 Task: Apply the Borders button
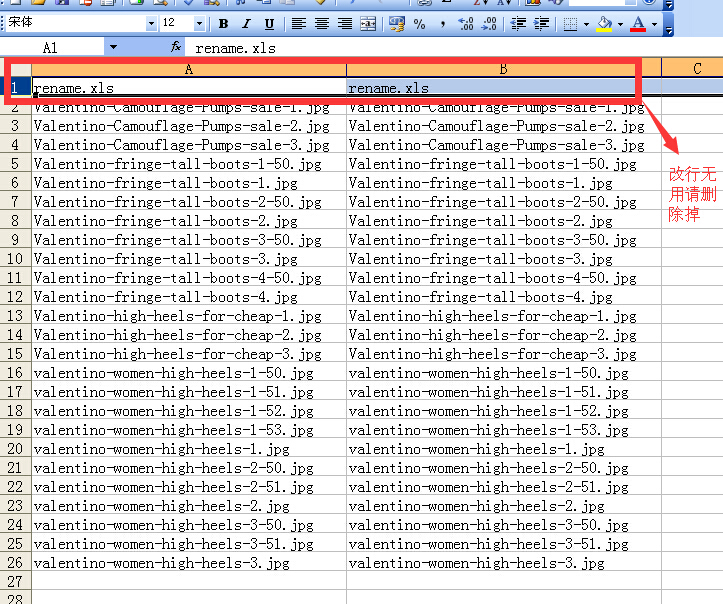pyautogui.click(x=570, y=24)
